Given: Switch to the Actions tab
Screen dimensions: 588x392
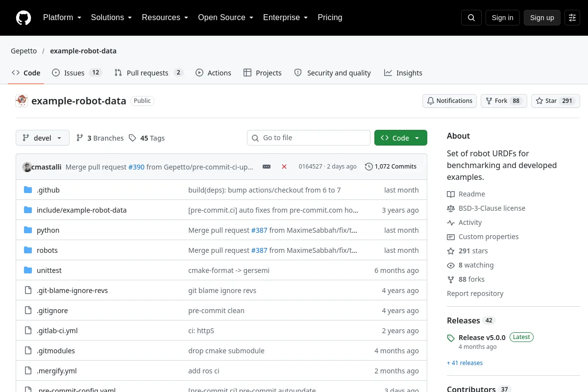Looking at the screenshot, I should click(x=213, y=73).
